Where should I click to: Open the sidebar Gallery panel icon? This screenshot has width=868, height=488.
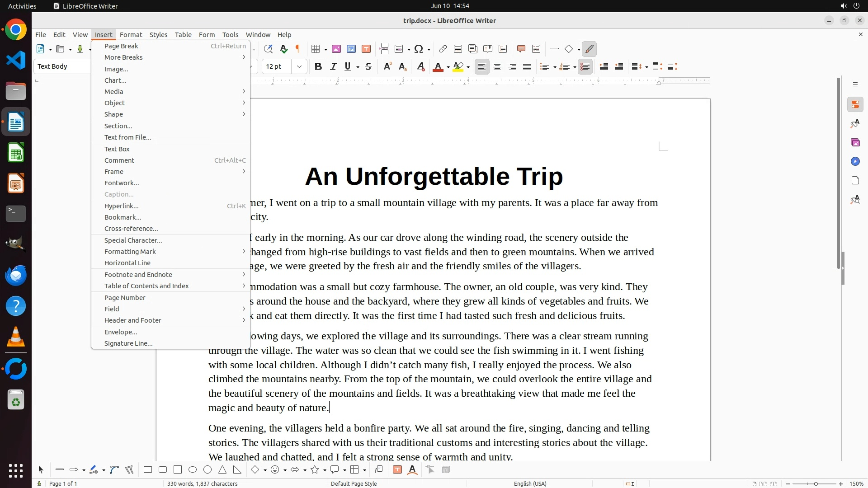coord(855,142)
